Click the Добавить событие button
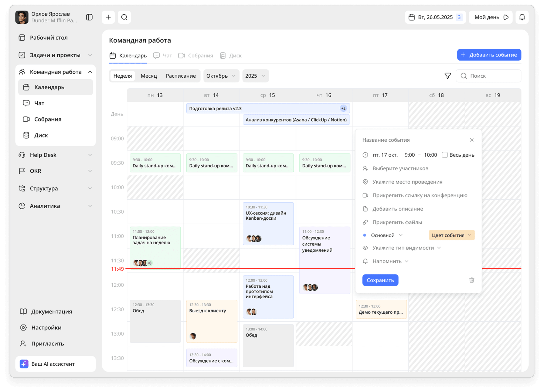The image size is (544, 392). tap(489, 55)
